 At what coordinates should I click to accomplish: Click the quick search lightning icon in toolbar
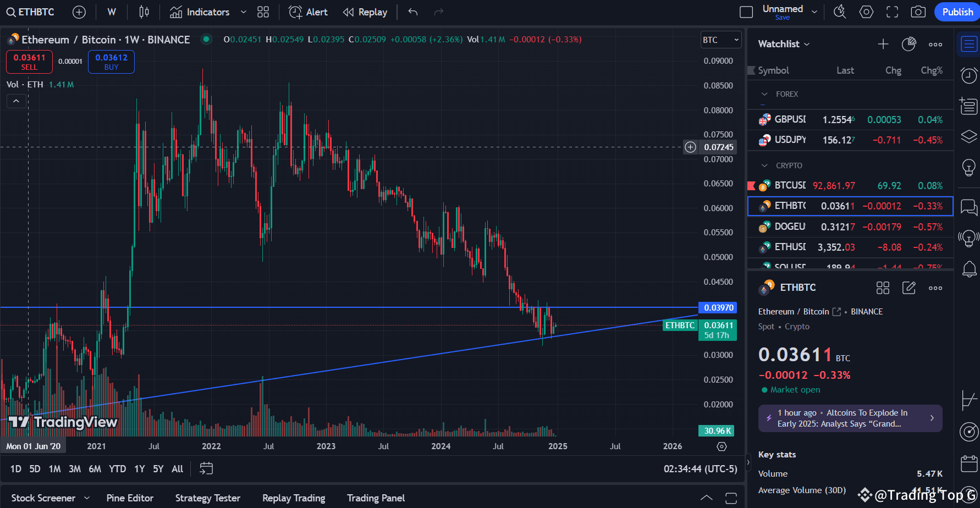pos(840,12)
